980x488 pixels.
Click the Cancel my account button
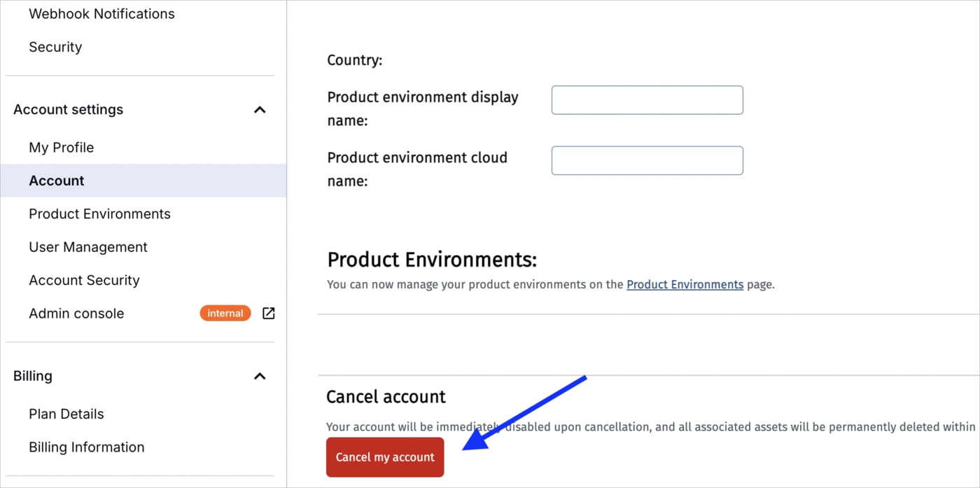(x=384, y=456)
